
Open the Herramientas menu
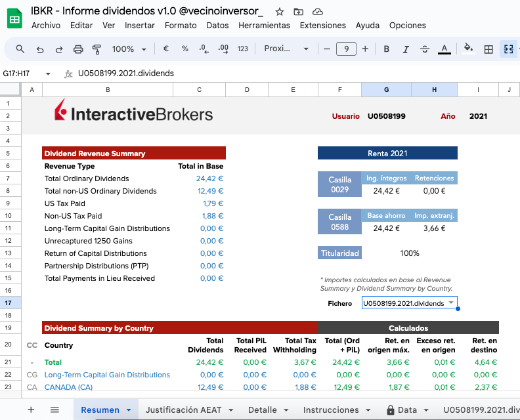(264, 26)
